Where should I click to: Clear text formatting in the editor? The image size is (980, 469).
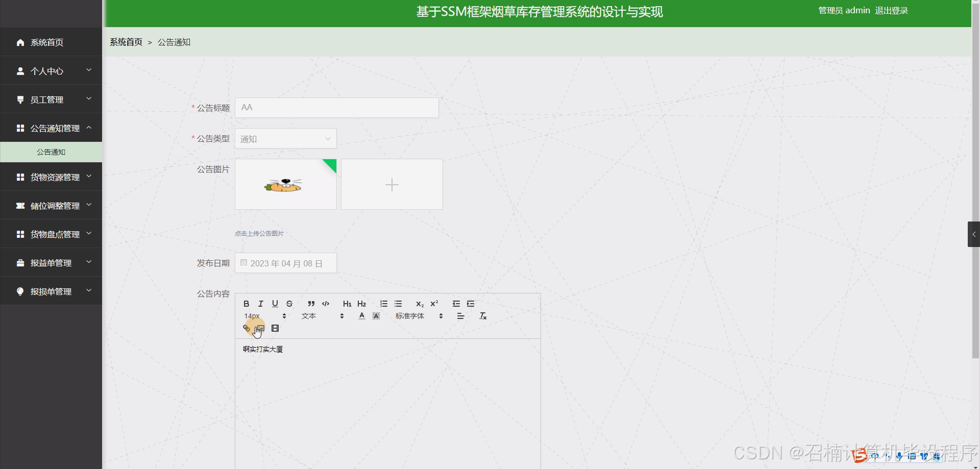(x=482, y=315)
